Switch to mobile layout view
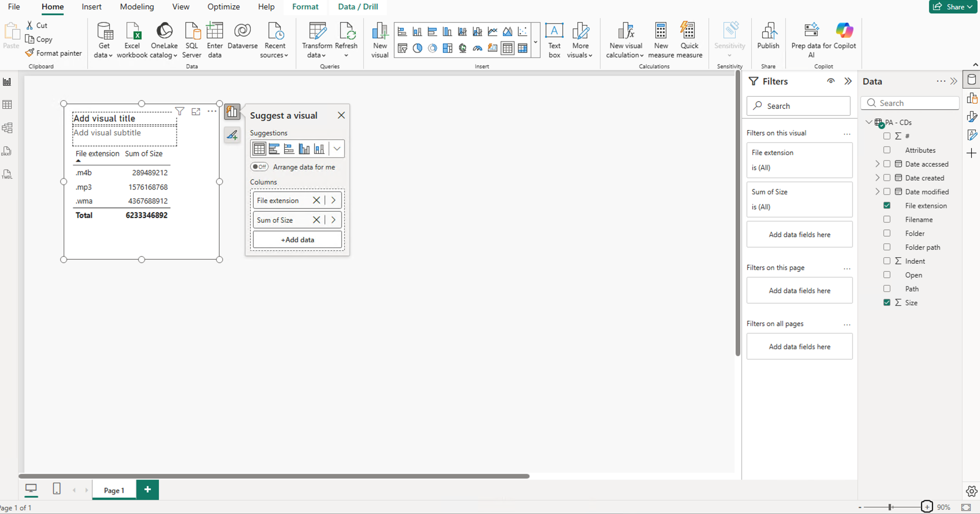This screenshot has width=980, height=514. (57, 489)
